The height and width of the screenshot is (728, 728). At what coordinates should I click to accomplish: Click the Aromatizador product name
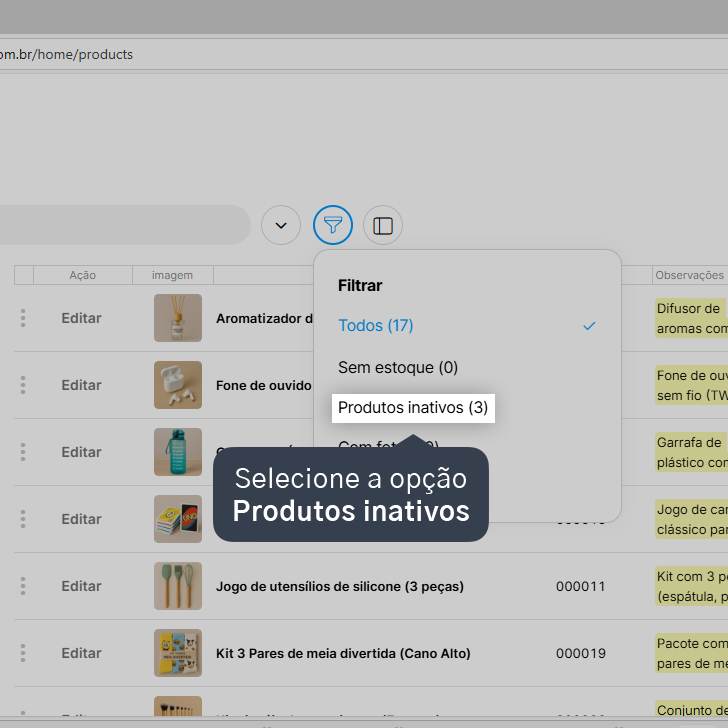[x=264, y=318]
